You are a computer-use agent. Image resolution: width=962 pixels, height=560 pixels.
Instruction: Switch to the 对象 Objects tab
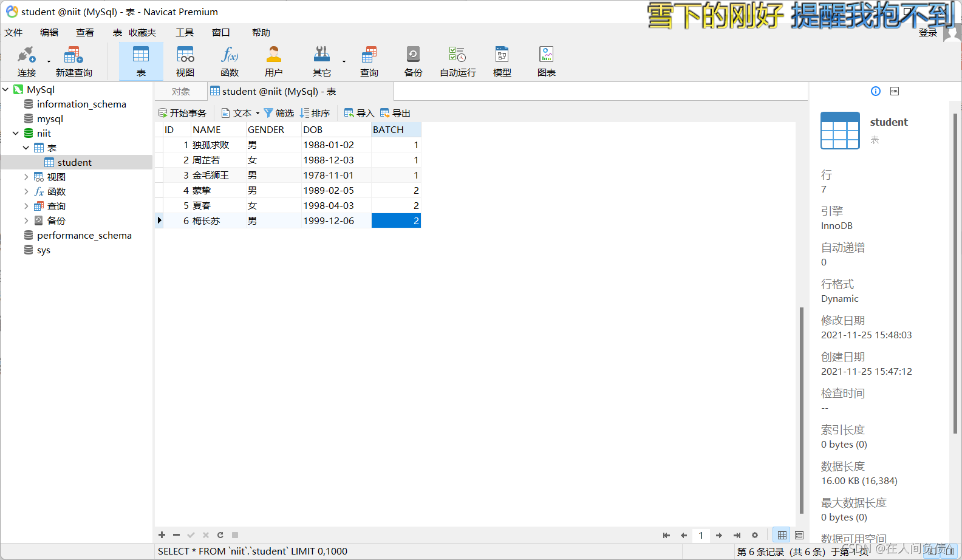181,92
